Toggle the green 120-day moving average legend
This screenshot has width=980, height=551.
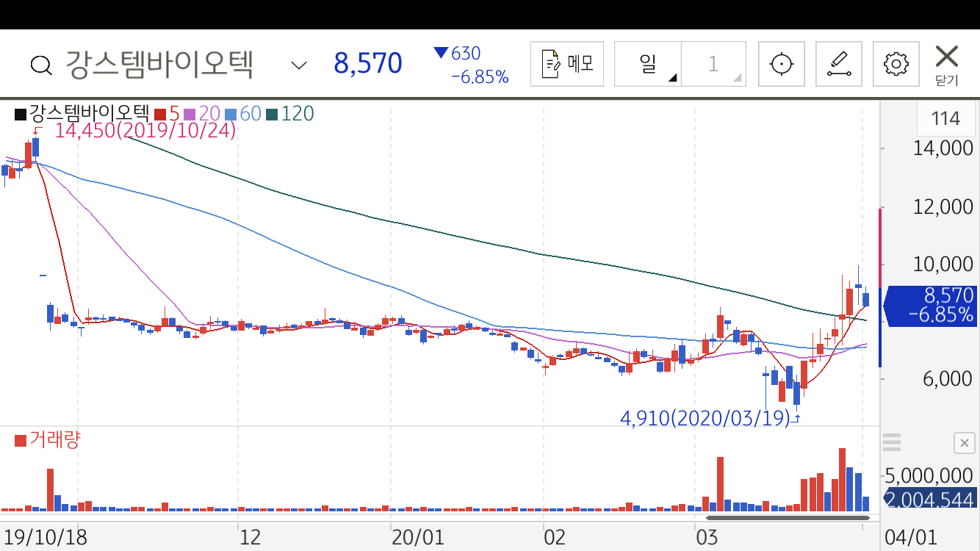click(x=289, y=114)
